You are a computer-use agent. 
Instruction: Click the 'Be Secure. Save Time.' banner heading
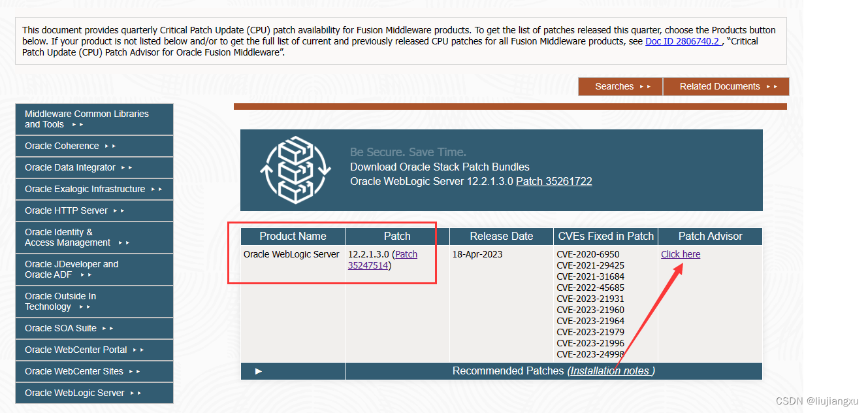pos(408,152)
